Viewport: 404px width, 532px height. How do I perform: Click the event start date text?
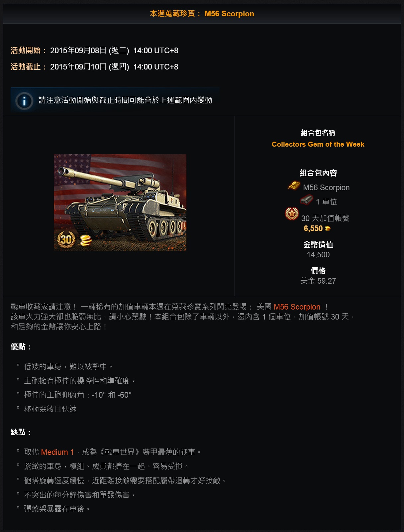click(x=114, y=51)
